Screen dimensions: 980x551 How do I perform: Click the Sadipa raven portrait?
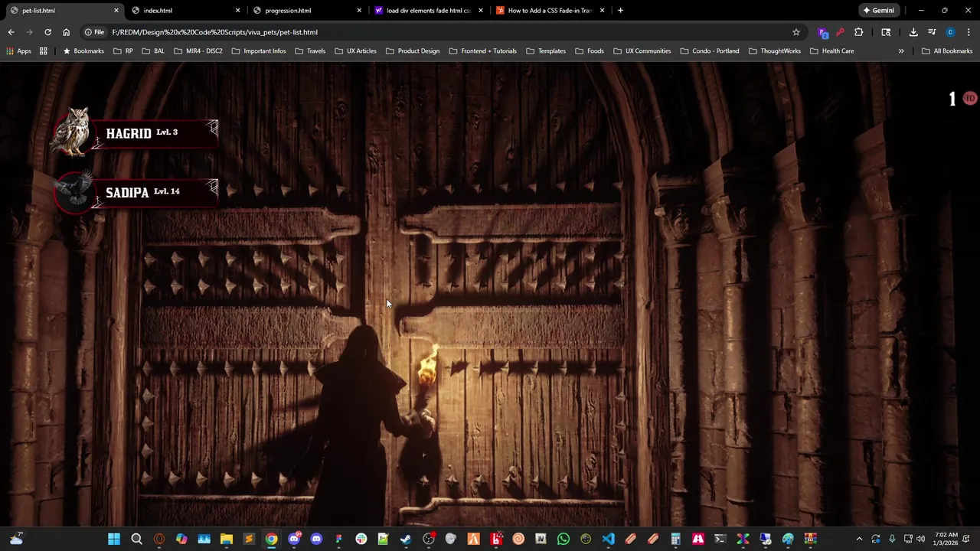click(x=73, y=191)
